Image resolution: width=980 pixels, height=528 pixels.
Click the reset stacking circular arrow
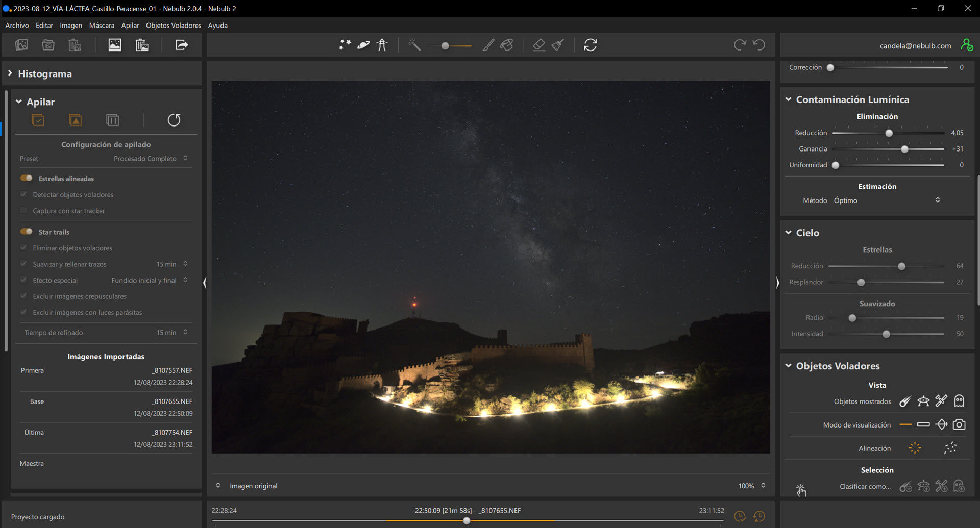[174, 120]
